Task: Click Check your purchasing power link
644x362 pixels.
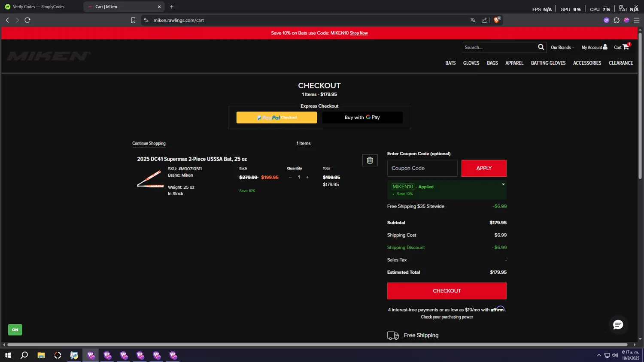Action: point(447,317)
